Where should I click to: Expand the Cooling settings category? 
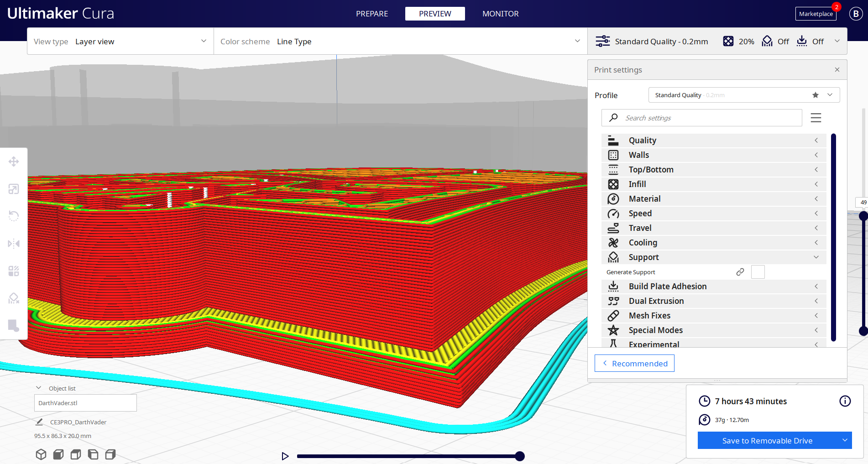click(x=714, y=243)
